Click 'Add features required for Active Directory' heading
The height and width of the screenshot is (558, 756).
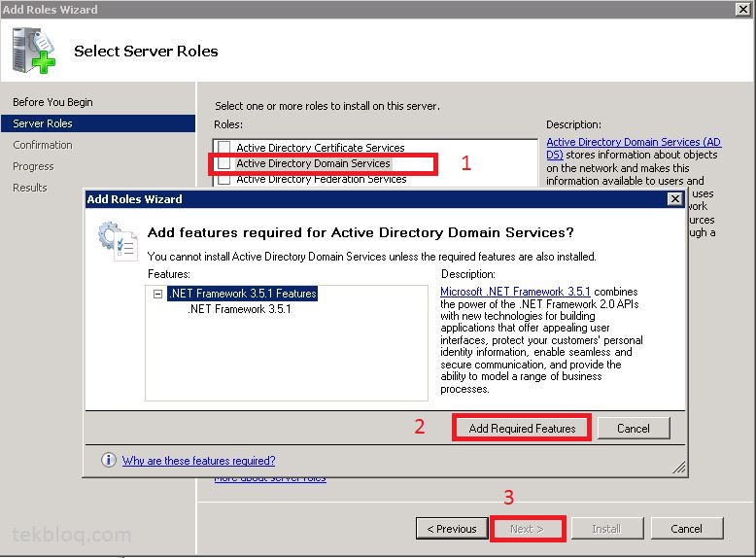(361, 232)
